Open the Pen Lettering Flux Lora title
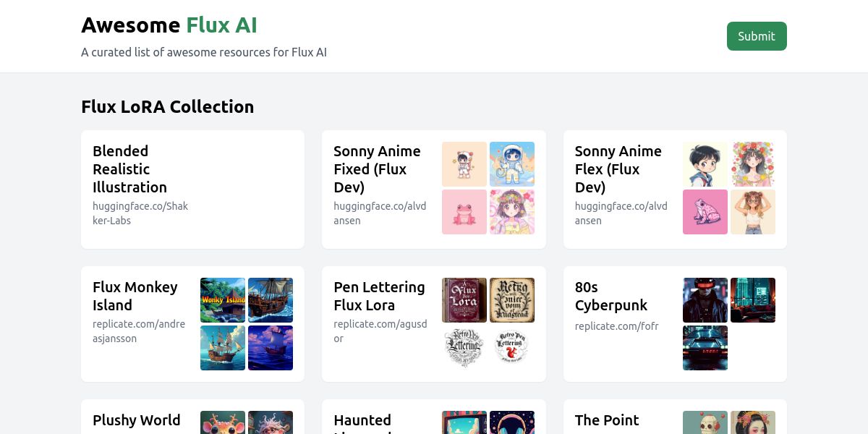Viewport: 868px width, 434px height. tap(379, 296)
